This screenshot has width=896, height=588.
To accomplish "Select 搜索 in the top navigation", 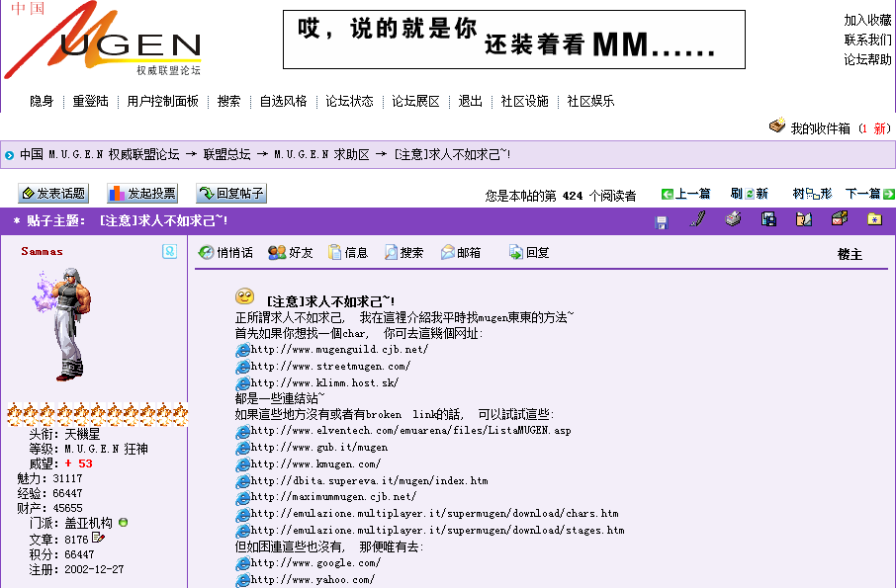I will 229,101.
